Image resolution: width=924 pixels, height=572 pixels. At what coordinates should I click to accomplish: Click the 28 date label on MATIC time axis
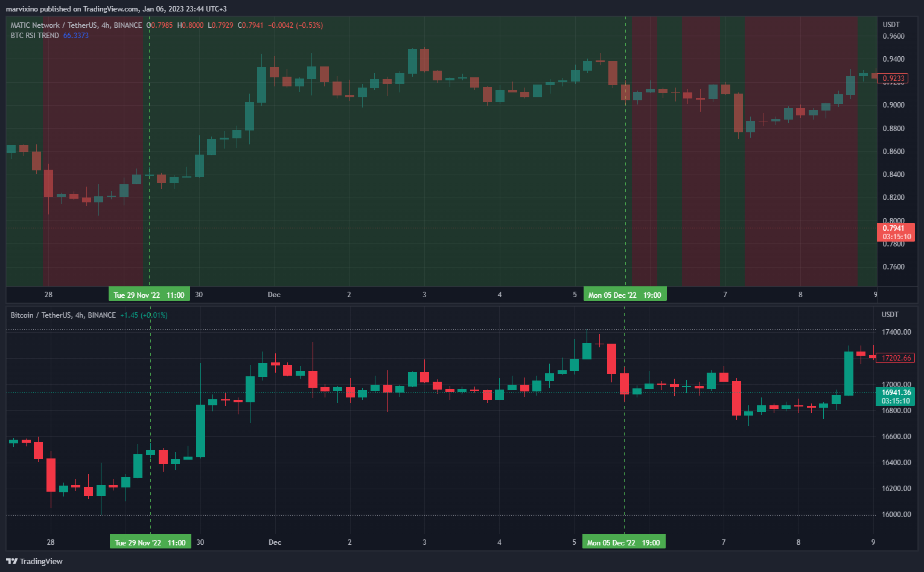[48, 295]
